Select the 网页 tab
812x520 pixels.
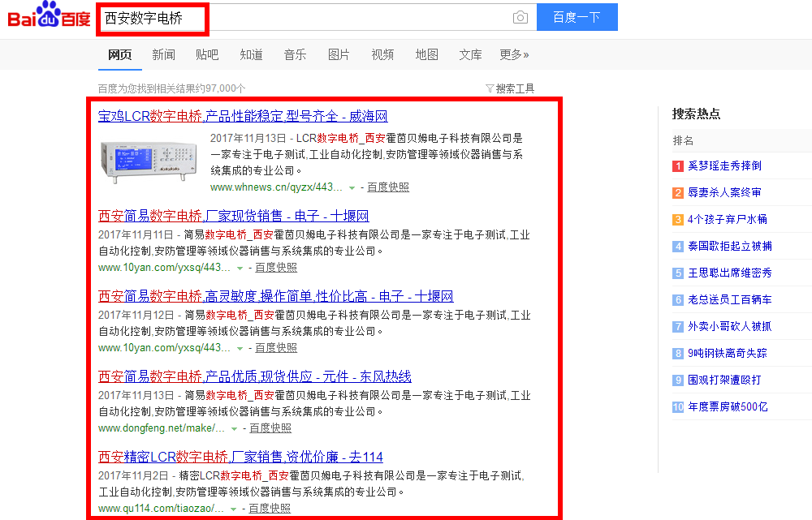119,55
